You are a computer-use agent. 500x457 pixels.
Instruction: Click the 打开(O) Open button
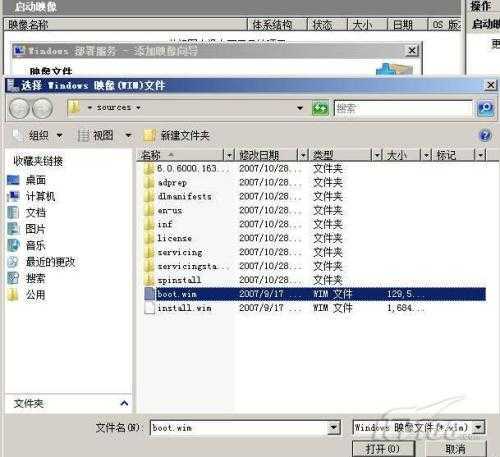click(383, 449)
